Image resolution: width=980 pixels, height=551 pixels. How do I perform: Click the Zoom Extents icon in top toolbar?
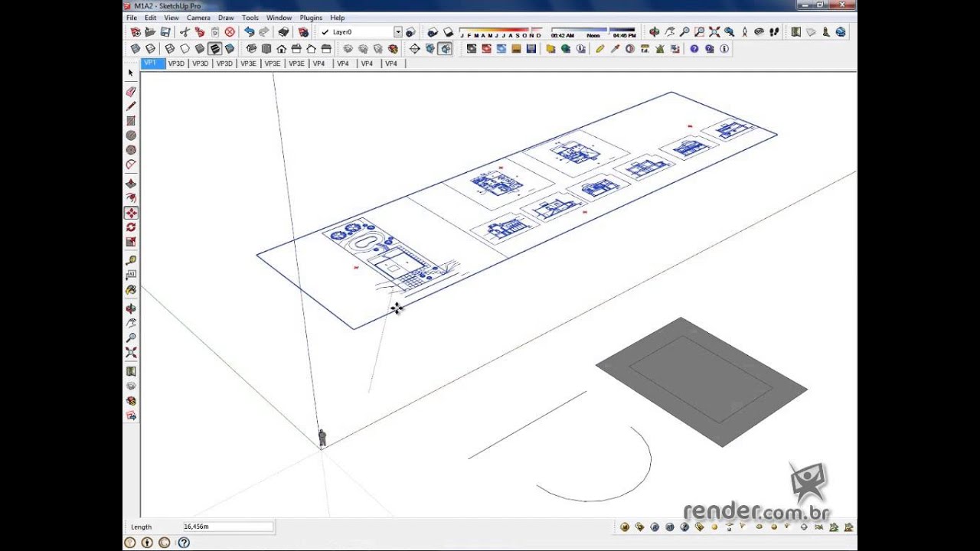tap(714, 32)
